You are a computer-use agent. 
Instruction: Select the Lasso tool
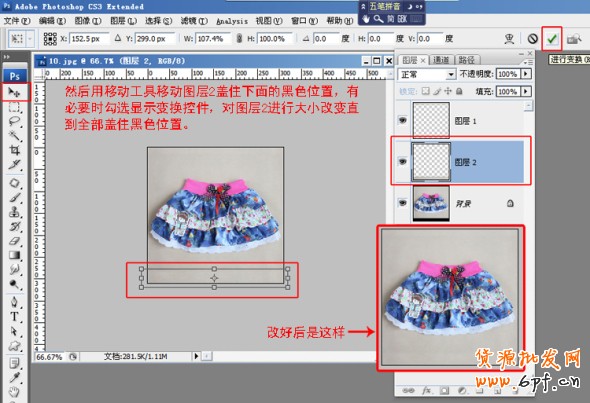[x=14, y=122]
